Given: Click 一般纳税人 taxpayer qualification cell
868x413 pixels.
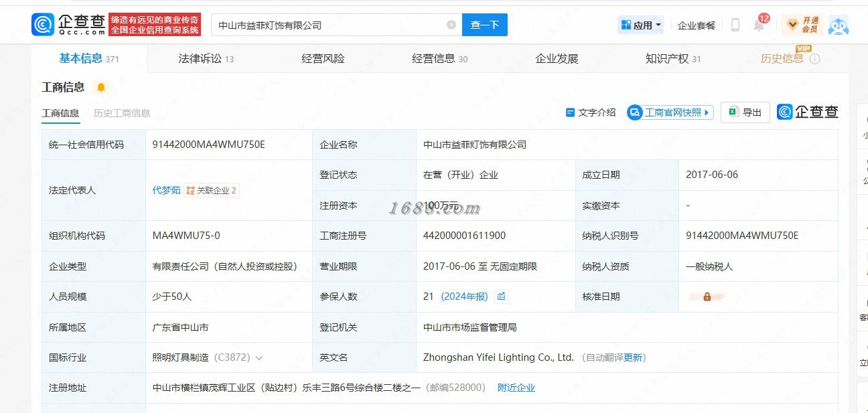Looking at the screenshot, I should 709,266.
